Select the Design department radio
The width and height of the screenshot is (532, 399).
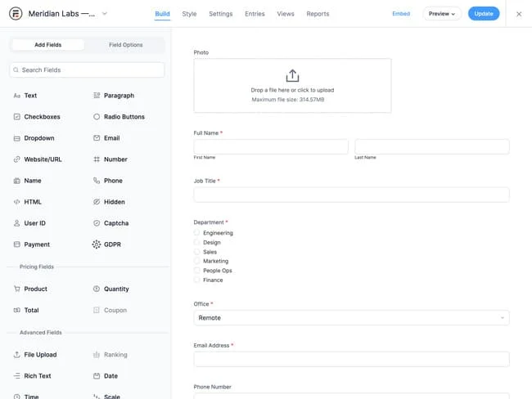point(196,242)
